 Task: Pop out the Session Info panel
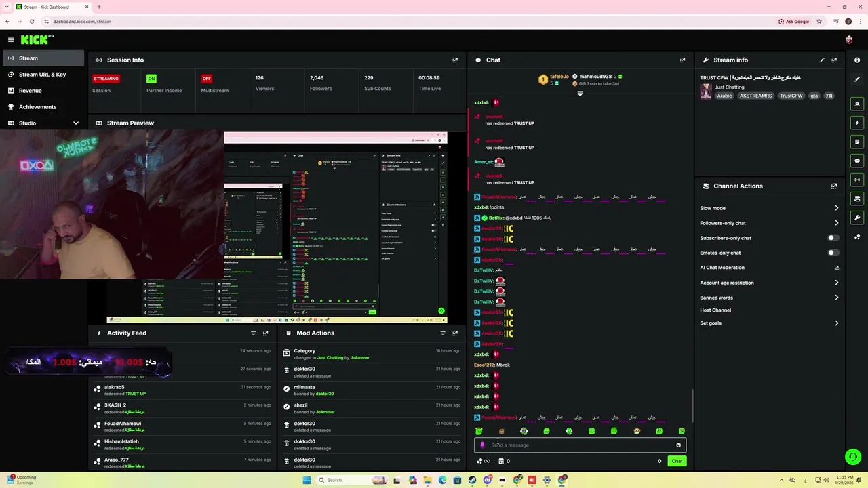click(455, 60)
